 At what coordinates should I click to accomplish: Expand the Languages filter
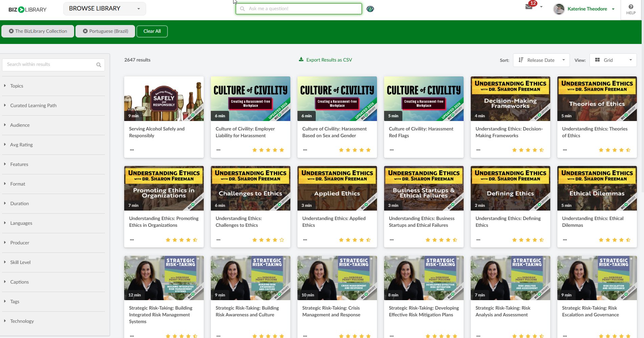point(53,223)
